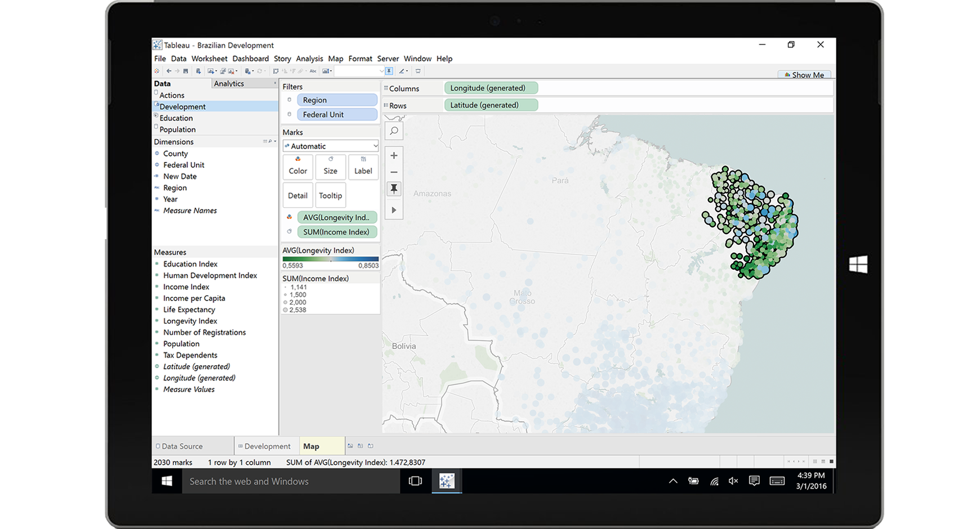Open the Action Center notifications icon
Viewport: 980px width, 529px height.
[754, 481]
